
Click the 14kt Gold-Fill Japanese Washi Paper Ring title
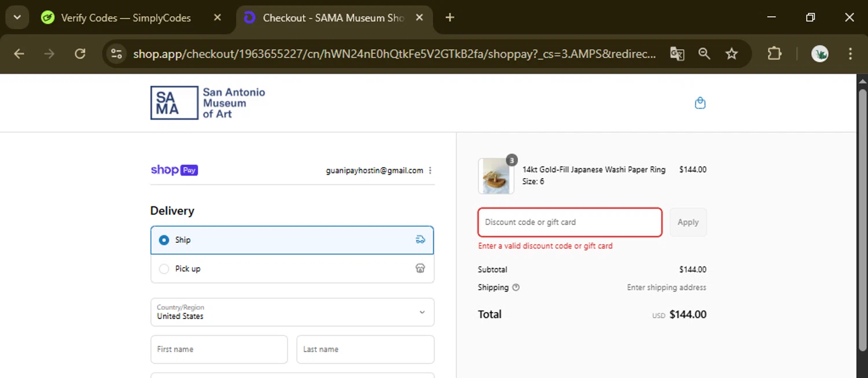pos(594,170)
